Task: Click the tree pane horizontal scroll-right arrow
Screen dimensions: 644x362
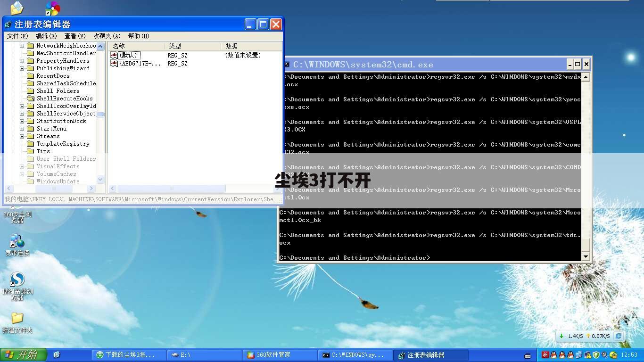Action: coord(91,189)
